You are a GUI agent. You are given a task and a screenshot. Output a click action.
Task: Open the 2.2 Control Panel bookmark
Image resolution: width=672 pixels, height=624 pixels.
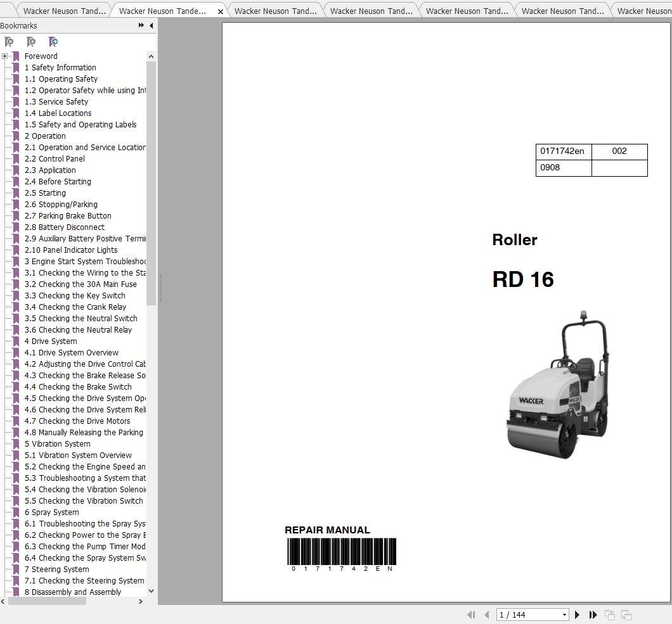tap(55, 158)
